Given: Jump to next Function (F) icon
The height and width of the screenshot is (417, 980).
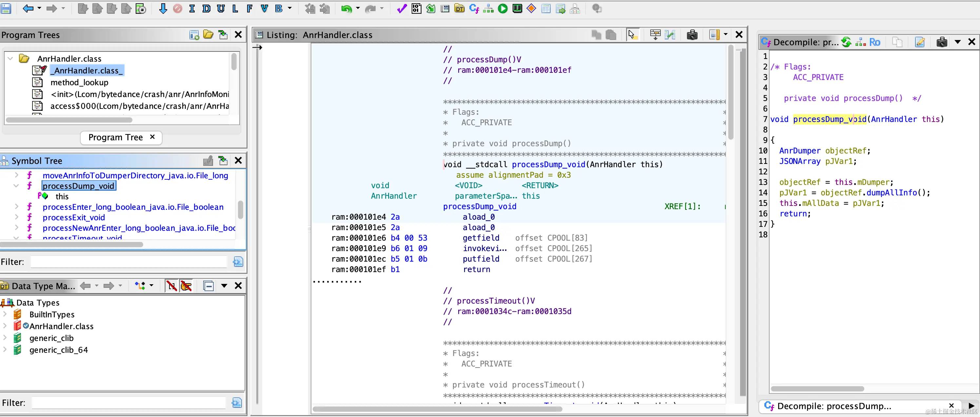Looking at the screenshot, I should (x=249, y=9).
